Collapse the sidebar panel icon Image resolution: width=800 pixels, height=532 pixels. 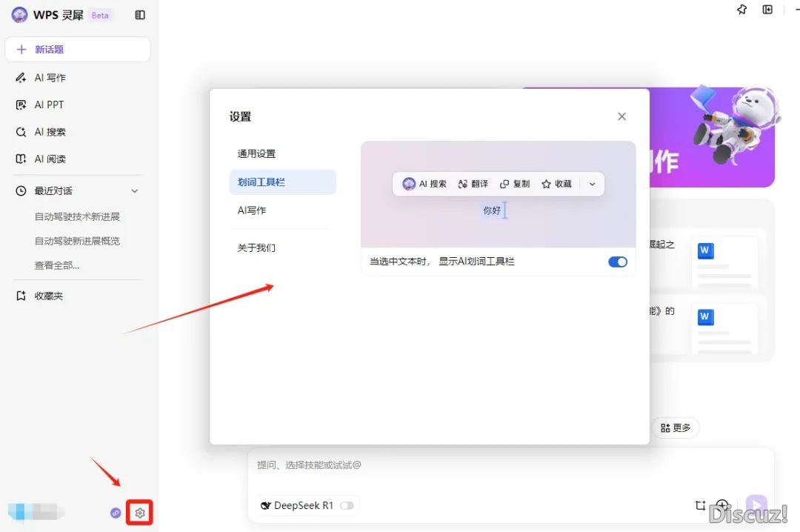[x=140, y=15]
